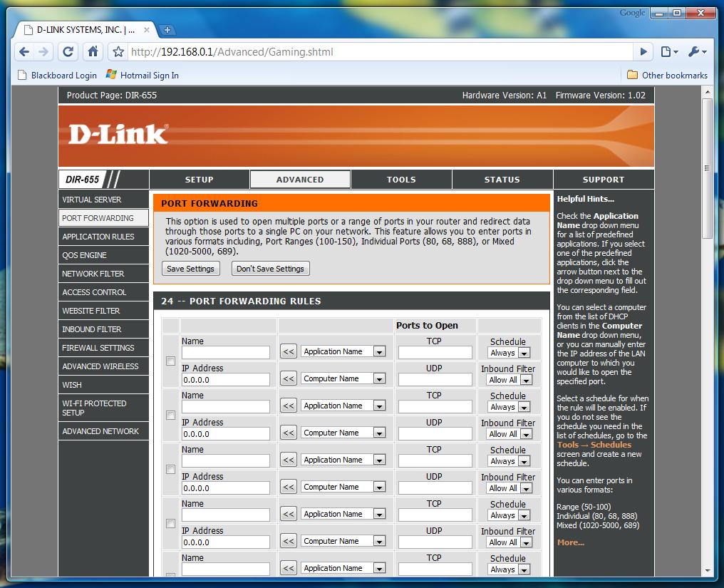Viewport: 724px width, 588px height.
Task: Open the WI-FI PROTECTED SETUP menu item
Action: point(103,408)
